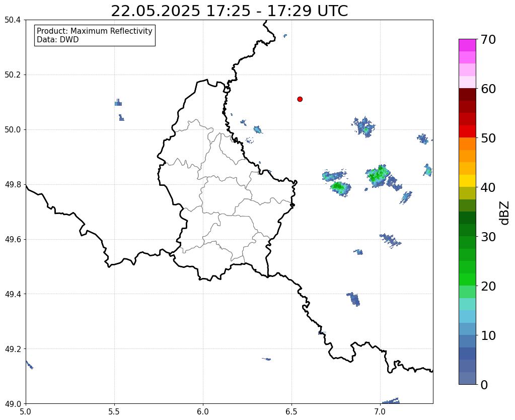Click the bright green colorbar segment above 20
Viewport: 515px width, 420px height.
point(467,279)
